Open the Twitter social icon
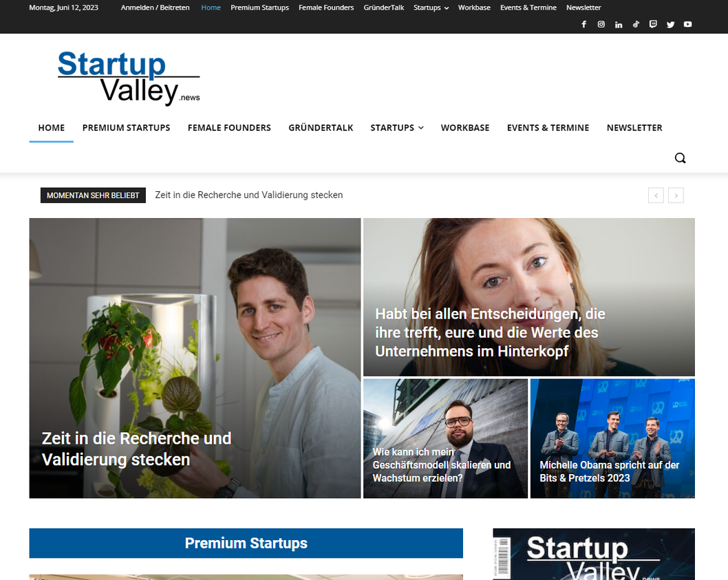The image size is (728, 580). [670, 24]
